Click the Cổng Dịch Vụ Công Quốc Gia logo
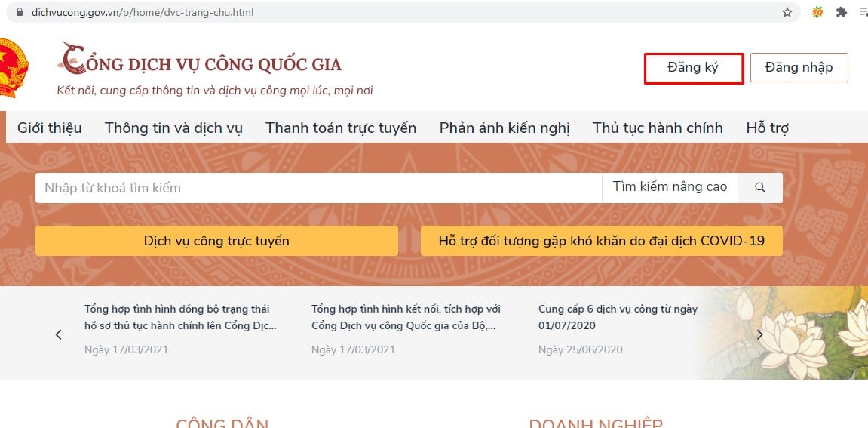 [201, 60]
